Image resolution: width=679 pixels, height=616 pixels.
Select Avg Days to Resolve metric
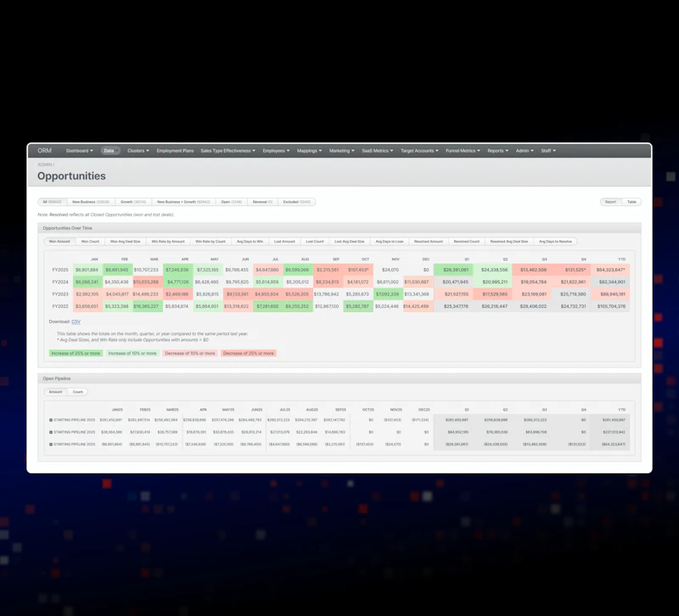pos(555,242)
